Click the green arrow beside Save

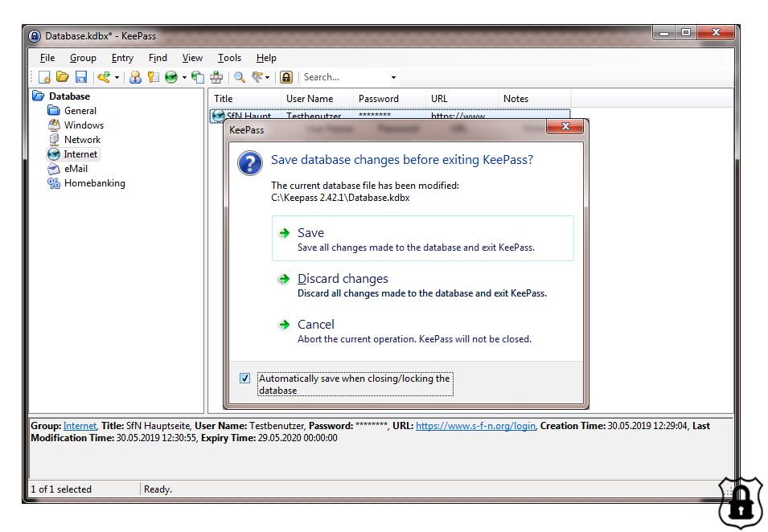point(284,233)
